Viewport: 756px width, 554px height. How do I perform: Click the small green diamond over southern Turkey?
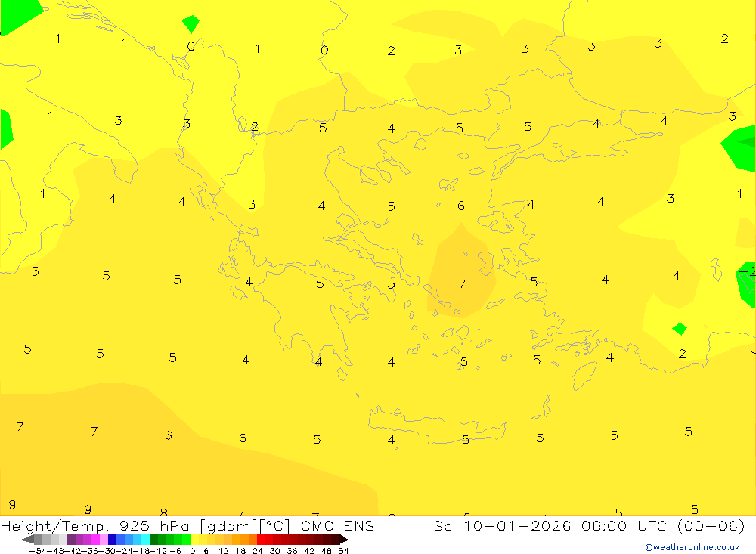tap(680, 329)
